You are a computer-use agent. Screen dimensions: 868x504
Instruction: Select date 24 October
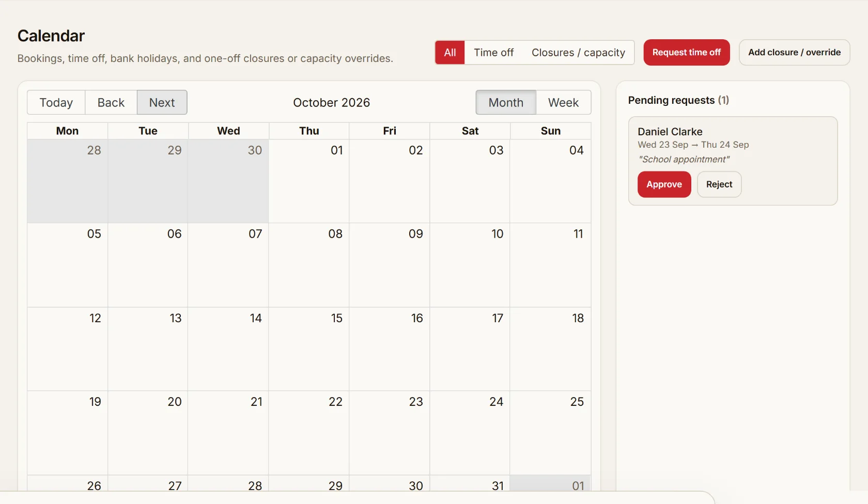(x=497, y=402)
